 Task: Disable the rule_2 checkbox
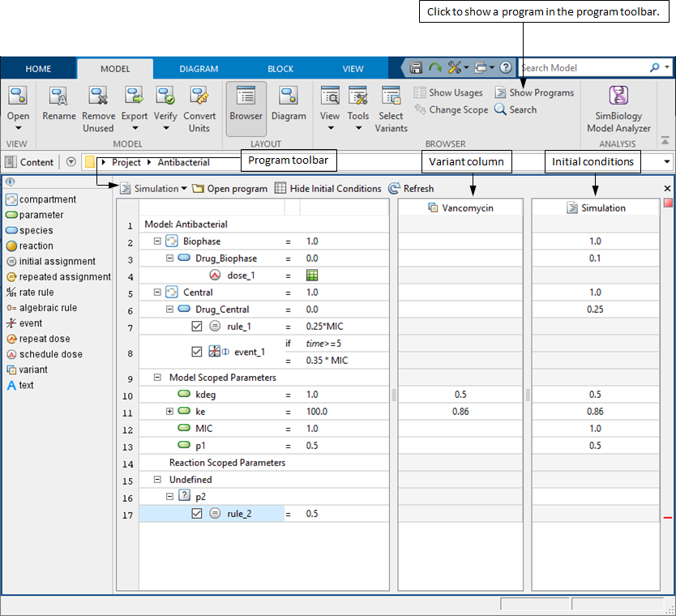click(197, 513)
